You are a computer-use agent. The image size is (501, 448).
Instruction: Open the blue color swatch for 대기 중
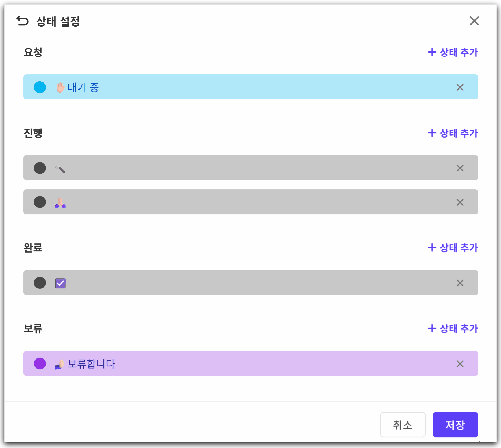point(40,87)
